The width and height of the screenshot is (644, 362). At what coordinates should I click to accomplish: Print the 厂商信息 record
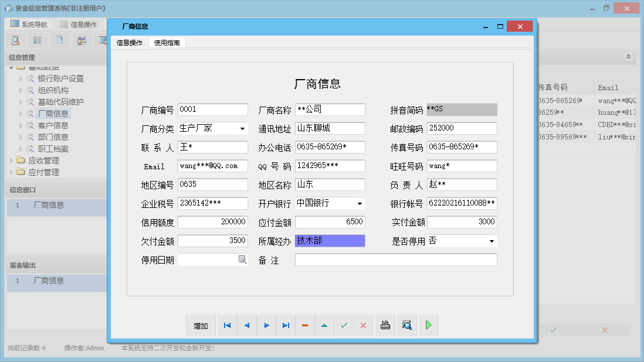click(385, 325)
